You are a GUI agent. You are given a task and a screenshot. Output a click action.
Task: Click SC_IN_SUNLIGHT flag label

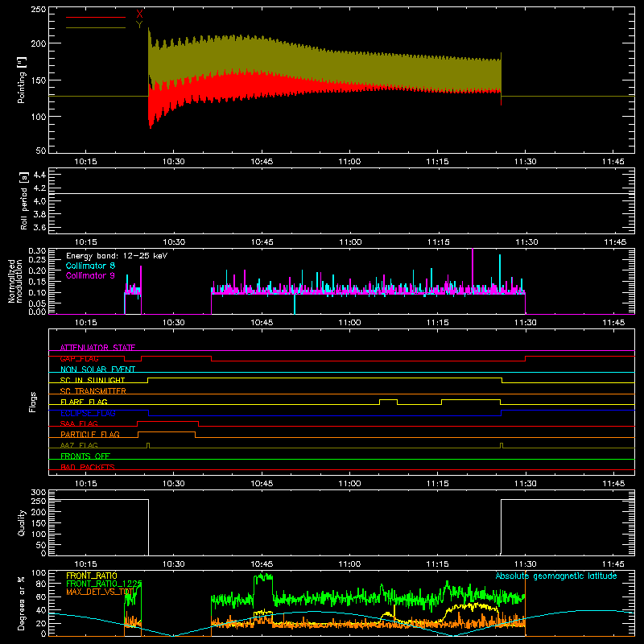click(93, 380)
